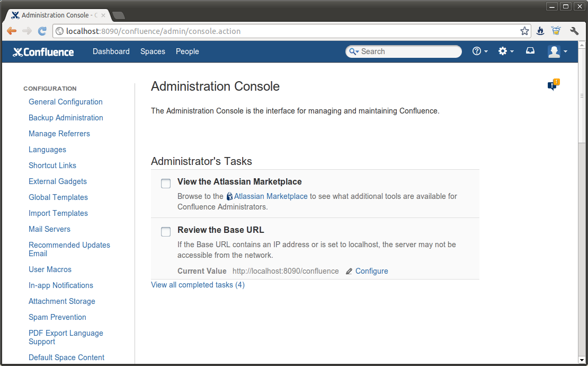Focus the browser address bar
The image size is (588, 366).
[x=292, y=31]
